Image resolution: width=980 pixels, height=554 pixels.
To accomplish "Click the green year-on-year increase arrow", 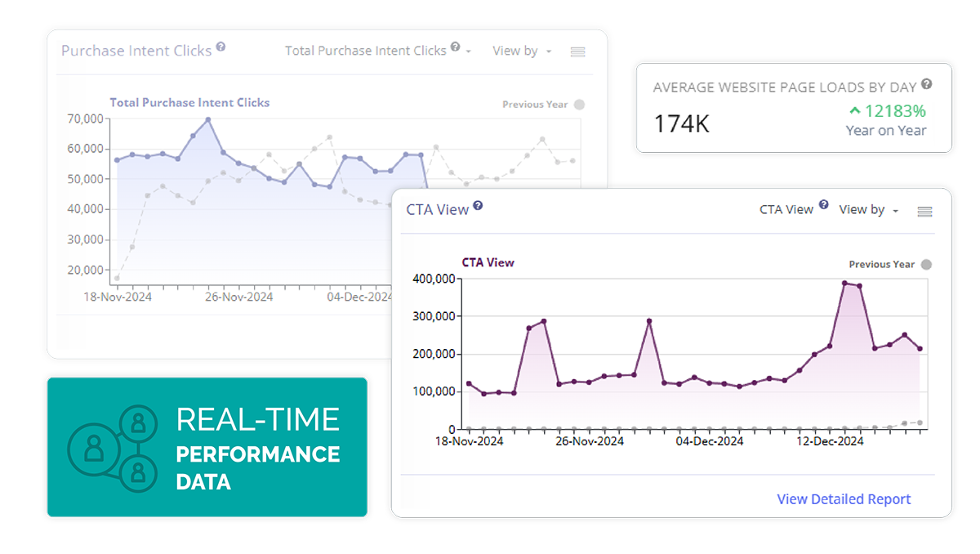I will point(853,109).
